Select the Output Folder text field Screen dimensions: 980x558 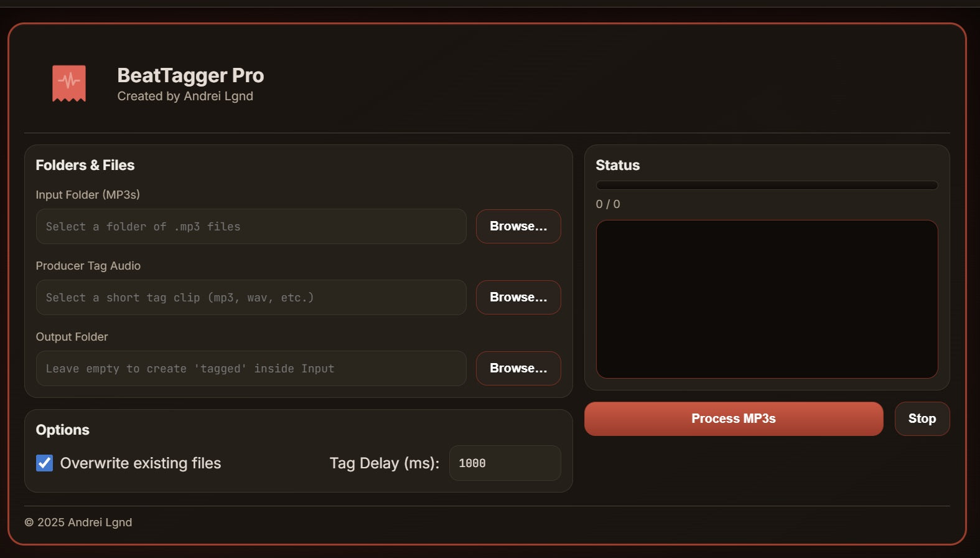click(251, 369)
